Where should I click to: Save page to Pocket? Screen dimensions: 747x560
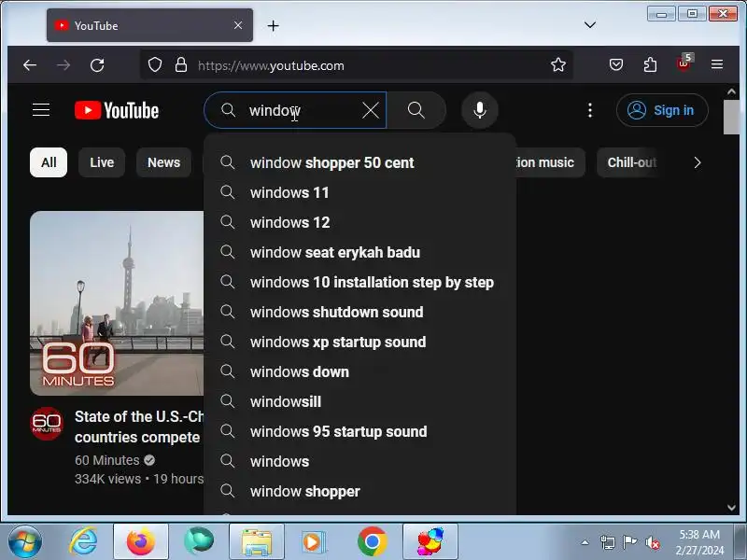[x=616, y=64]
